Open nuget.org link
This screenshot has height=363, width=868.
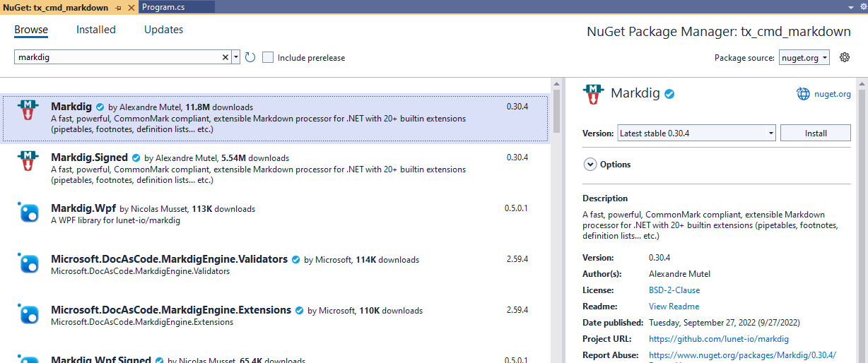coord(833,93)
